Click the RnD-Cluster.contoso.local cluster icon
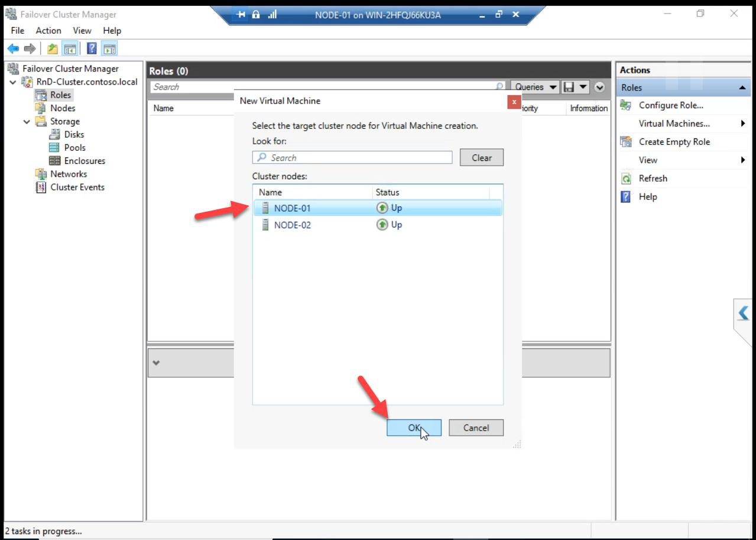Viewport: 756px width, 540px height. click(27, 82)
